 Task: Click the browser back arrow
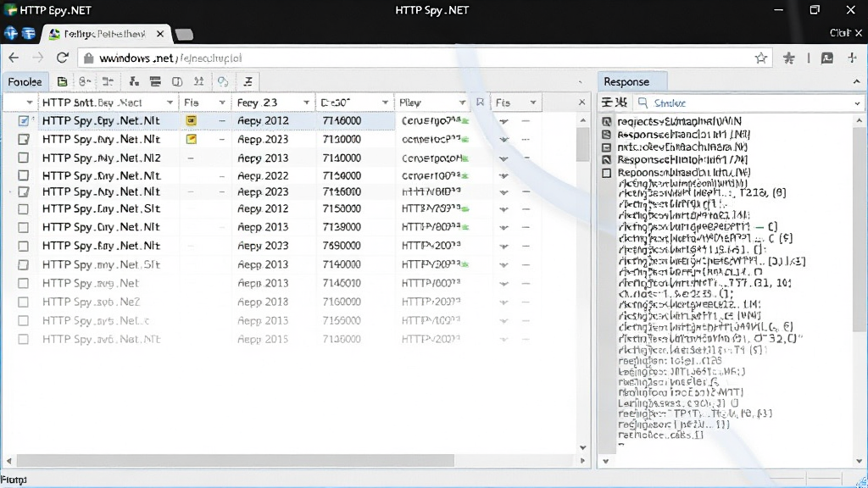point(14,58)
